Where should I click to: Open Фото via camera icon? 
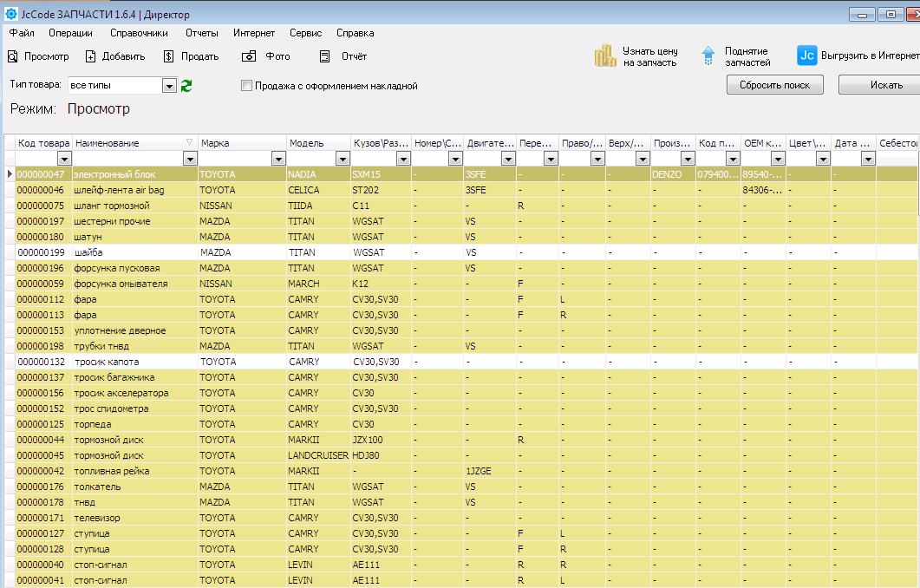click(x=249, y=56)
